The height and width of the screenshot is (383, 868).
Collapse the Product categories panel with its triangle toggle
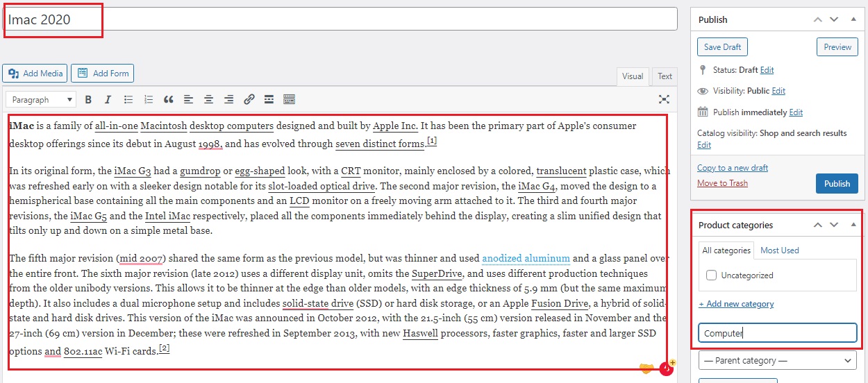(x=853, y=225)
